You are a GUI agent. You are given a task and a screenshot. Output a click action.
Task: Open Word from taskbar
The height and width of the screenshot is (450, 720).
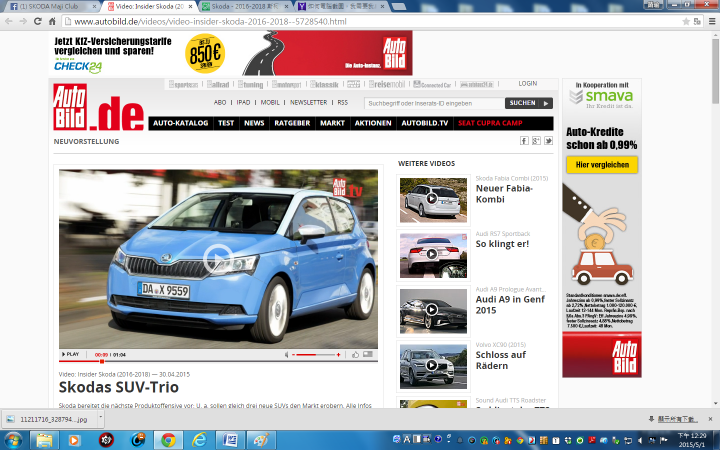[x=230, y=440]
